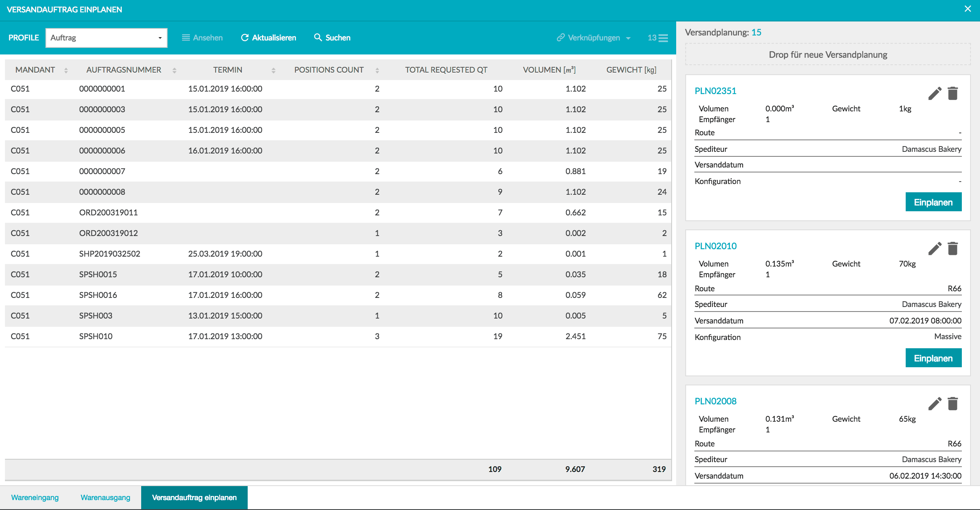Open the Verknüpfungen links dropdown

pos(594,38)
